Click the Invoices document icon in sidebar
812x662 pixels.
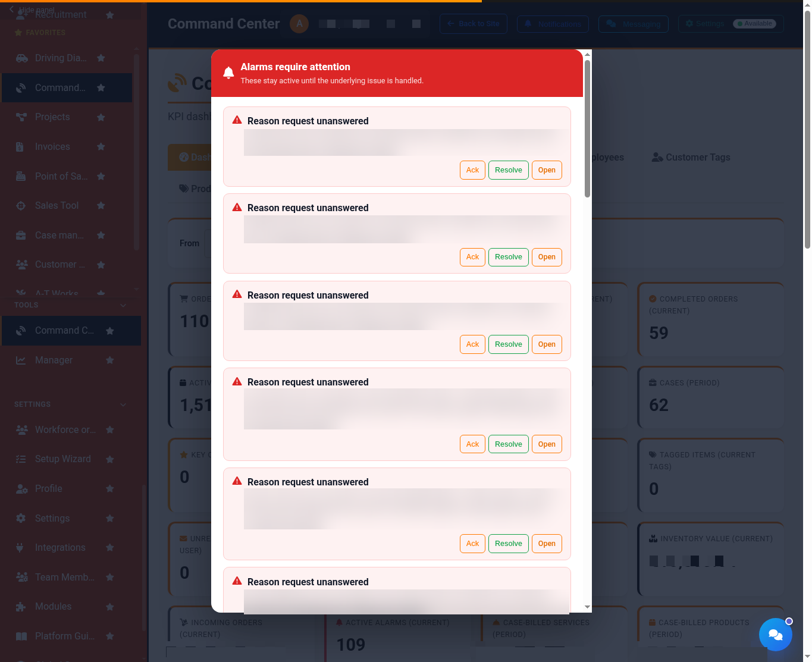[20, 147]
